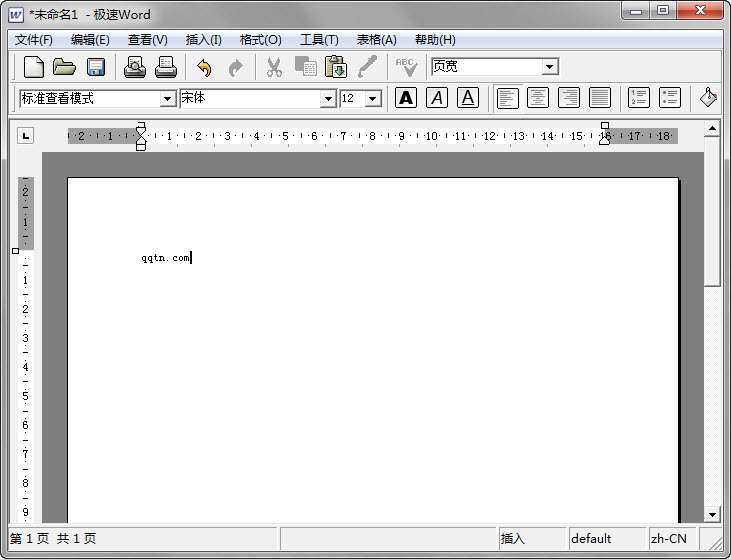Click the 插入 insert mode status field
This screenshot has width=731, height=559.
pyautogui.click(x=531, y=539)
